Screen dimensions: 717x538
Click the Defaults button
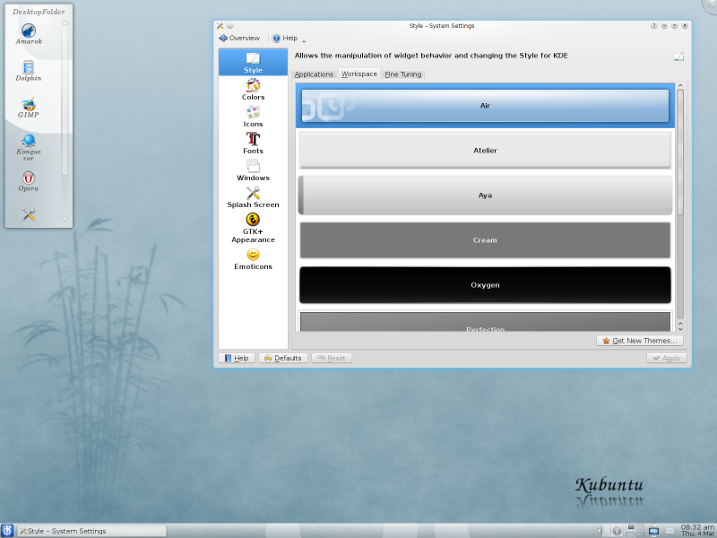[283, 358]
